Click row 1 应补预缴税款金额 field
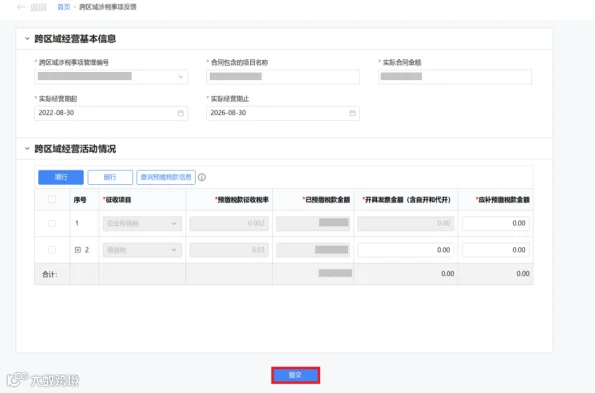Screen dimensions: 595x393 [496, 223]
